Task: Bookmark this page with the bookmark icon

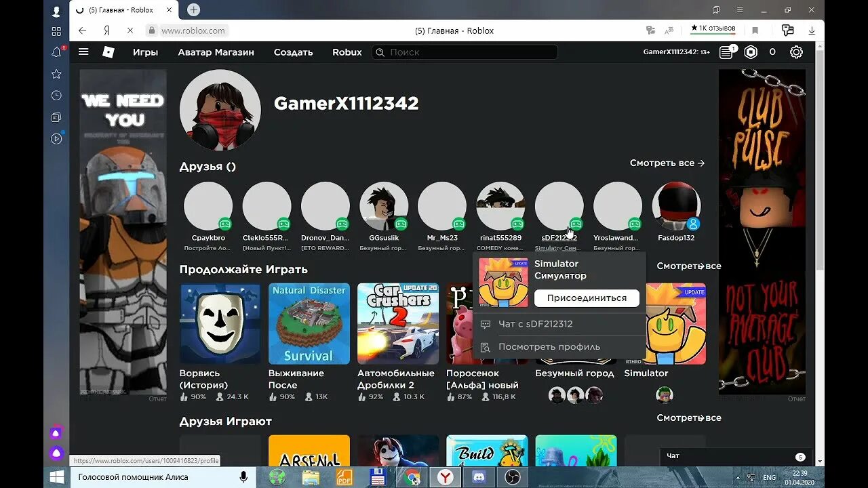Action: coord(755,30)
